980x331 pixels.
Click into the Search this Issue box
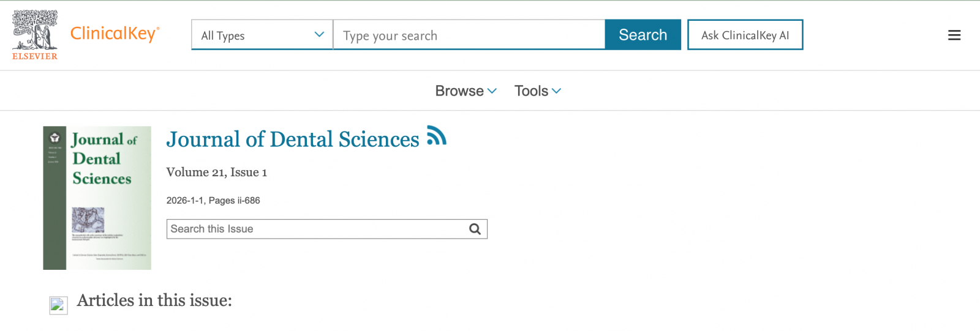(315, 229)
